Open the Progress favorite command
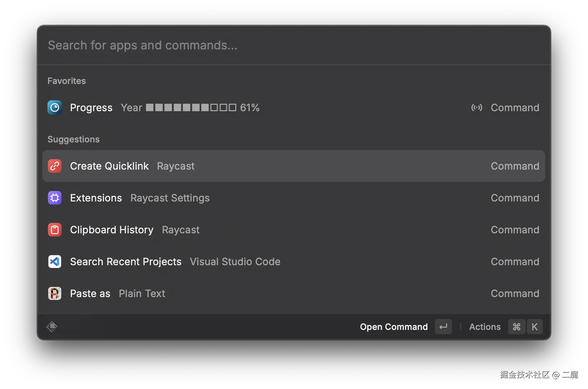 click(294, 108)
